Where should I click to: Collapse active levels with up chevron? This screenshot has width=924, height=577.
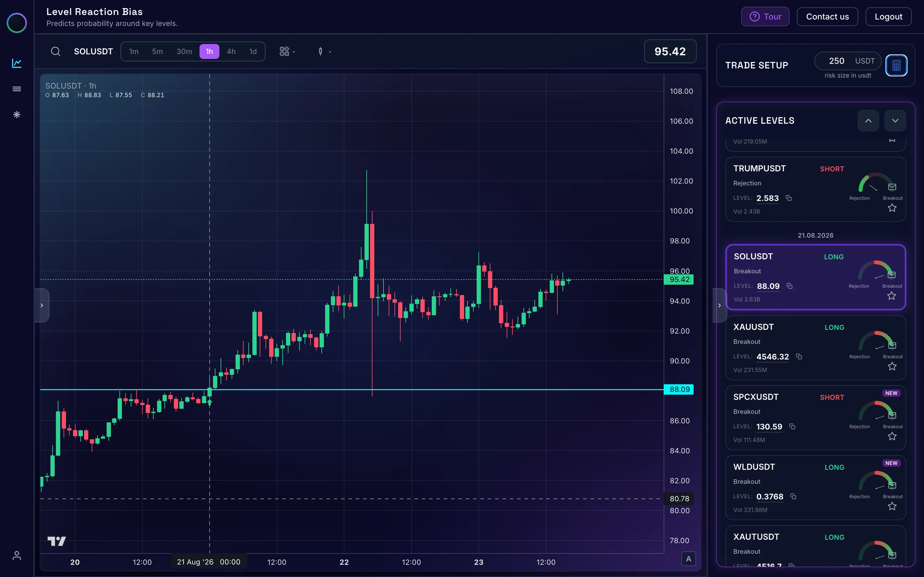pyautogui.click(x=868, y=121)
